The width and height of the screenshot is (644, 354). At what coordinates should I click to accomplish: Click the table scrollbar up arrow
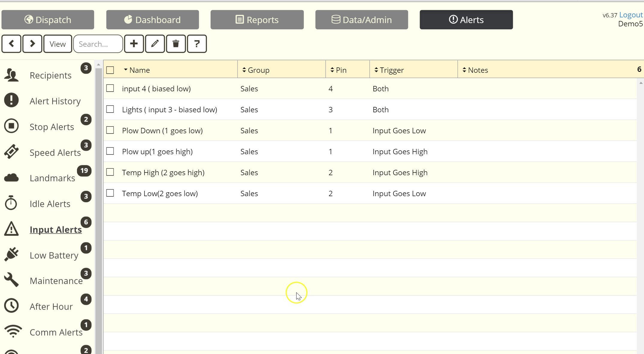tap(641, 83)
